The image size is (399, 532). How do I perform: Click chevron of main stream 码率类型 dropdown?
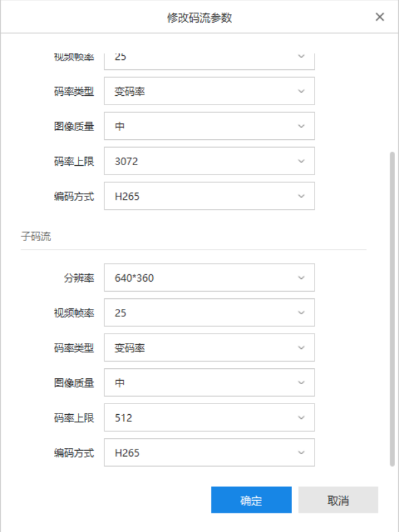(x=301, y=91)
